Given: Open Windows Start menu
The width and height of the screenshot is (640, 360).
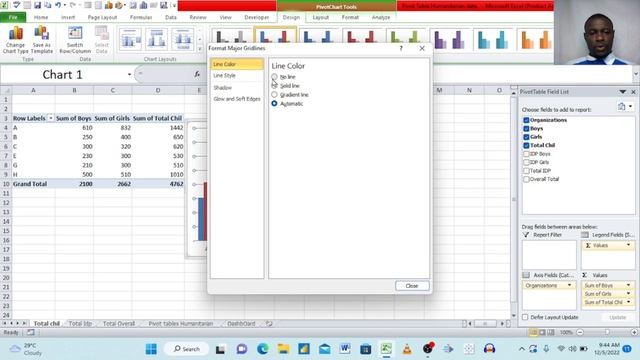Looking at the screenshot, I should [151, 349].
